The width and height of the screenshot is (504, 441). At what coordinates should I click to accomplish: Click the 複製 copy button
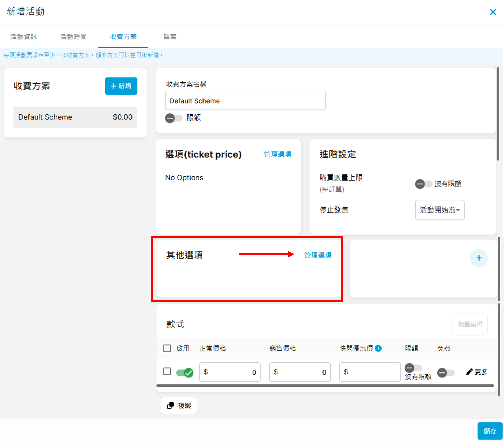click(179, 405)
